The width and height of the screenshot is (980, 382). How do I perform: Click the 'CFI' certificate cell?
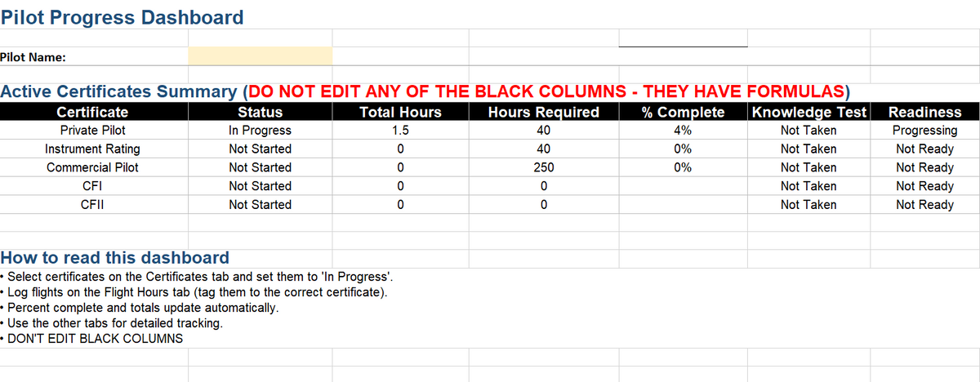(x=94, y=186)
